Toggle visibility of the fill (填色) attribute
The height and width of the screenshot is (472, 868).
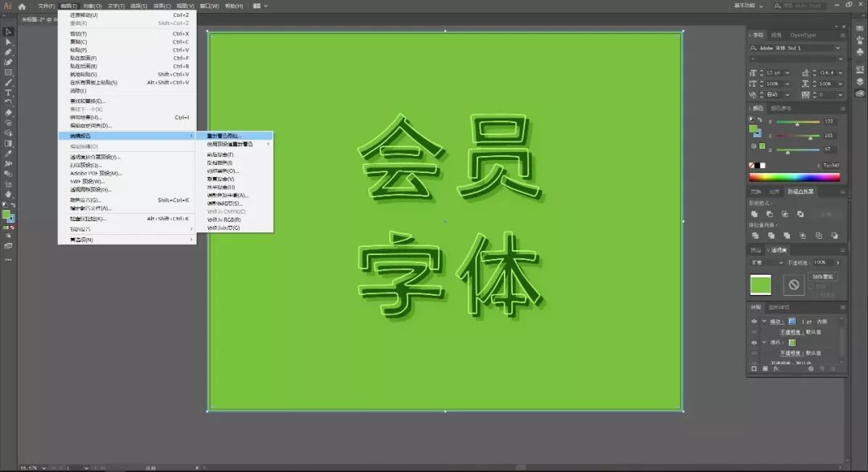(754, 343)
